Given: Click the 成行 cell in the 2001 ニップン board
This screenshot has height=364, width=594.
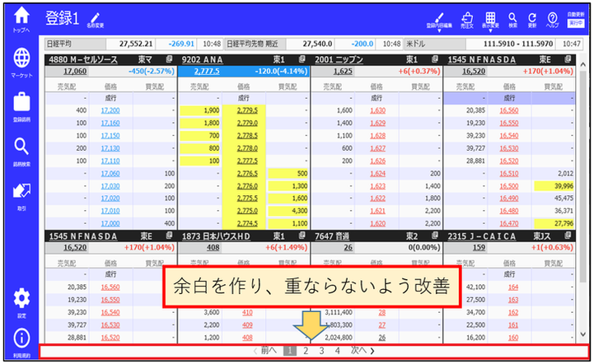Looking at the screenshot, I should coord(377,98).
